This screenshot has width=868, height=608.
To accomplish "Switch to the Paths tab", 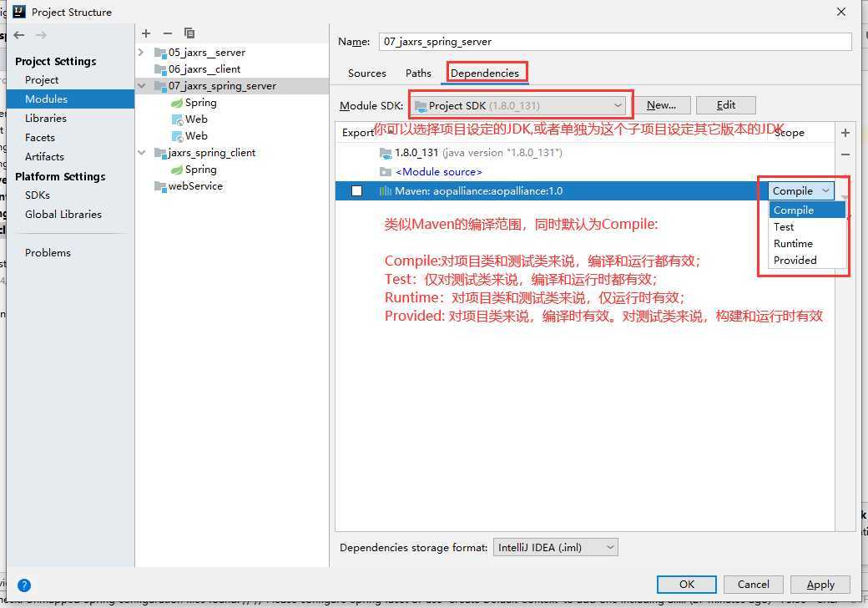I will [x=418, y=73].
